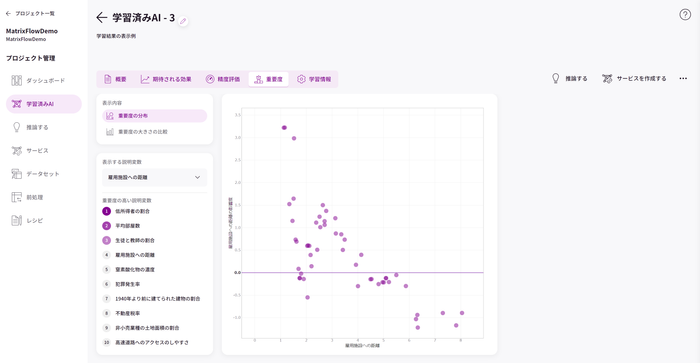Switch to the 精度評価 tab
The height and width of the screenshot is (363, 700).
point(223,79)
